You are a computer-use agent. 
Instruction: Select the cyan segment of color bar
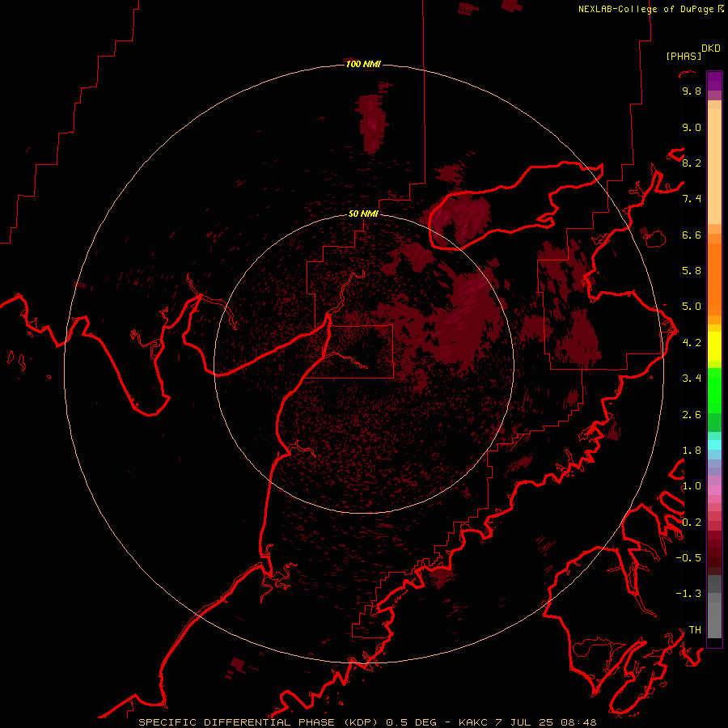(714, 445)
